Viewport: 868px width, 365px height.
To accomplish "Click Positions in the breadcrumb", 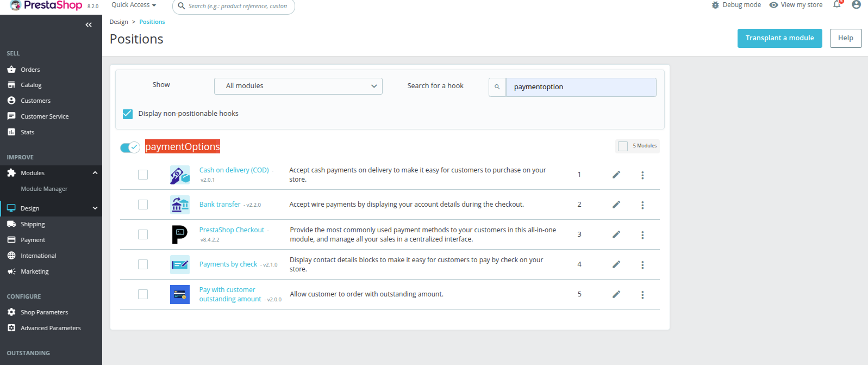I will point(152,22).
